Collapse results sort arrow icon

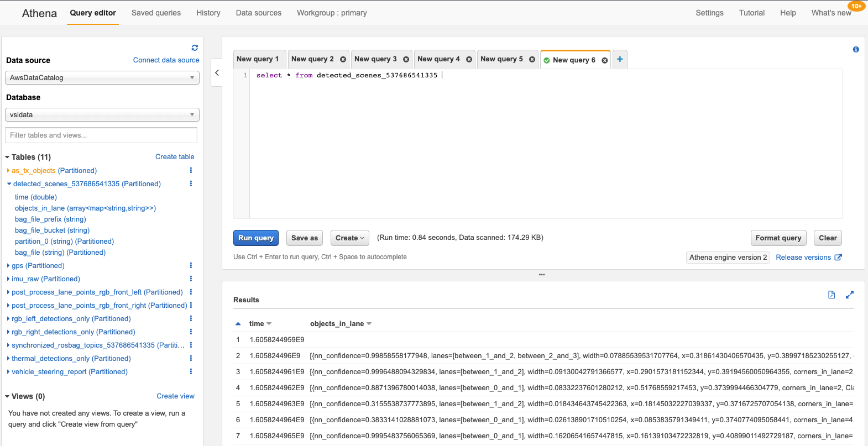[238, 324]
